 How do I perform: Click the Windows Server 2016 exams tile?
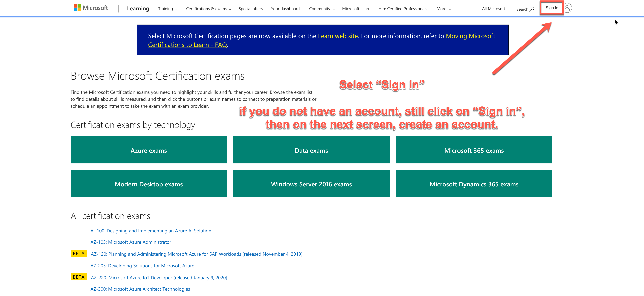click(x=311, y=184)
